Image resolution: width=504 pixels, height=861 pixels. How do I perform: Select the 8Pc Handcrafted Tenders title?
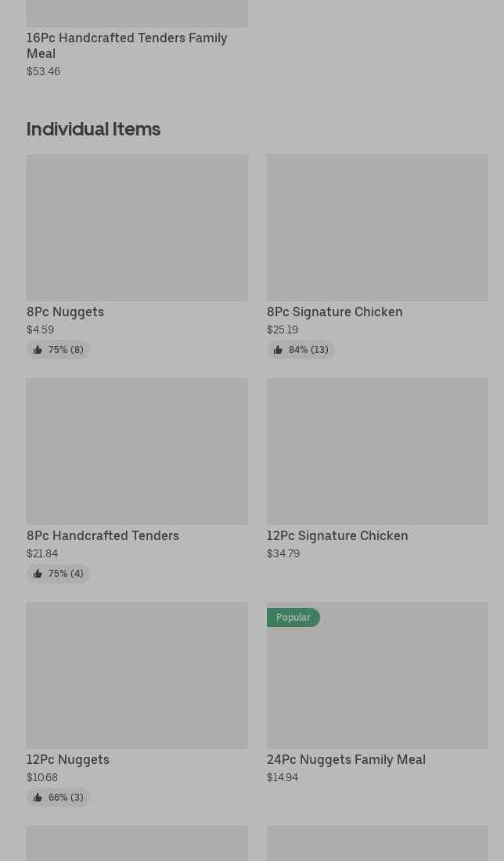click(103, 535)
